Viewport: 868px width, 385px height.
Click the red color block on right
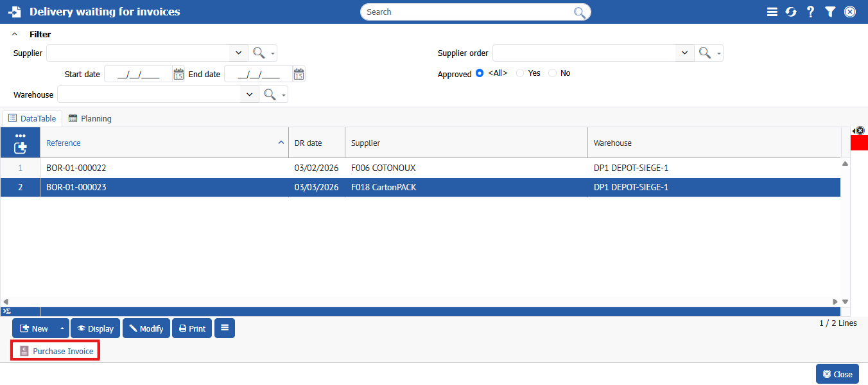859,143
